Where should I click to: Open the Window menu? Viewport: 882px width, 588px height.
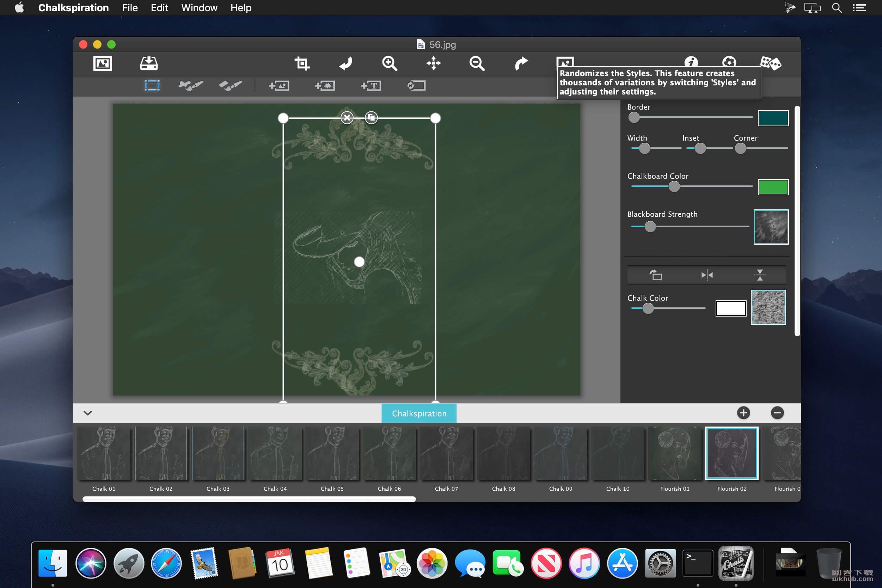point(199,8)
